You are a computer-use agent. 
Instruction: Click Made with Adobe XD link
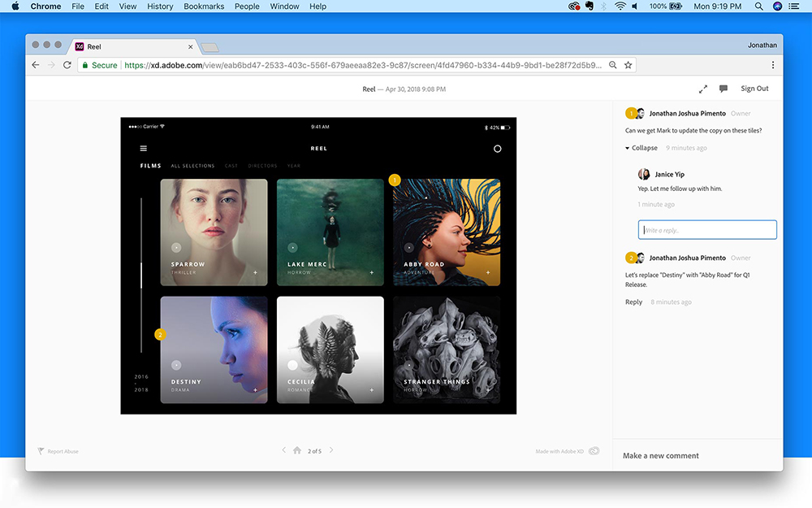(567, 451)
